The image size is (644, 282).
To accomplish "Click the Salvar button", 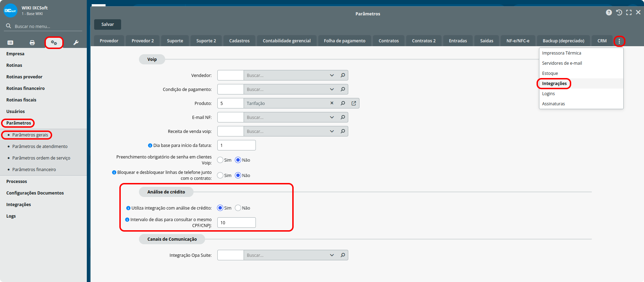I will tap(107, 24).
